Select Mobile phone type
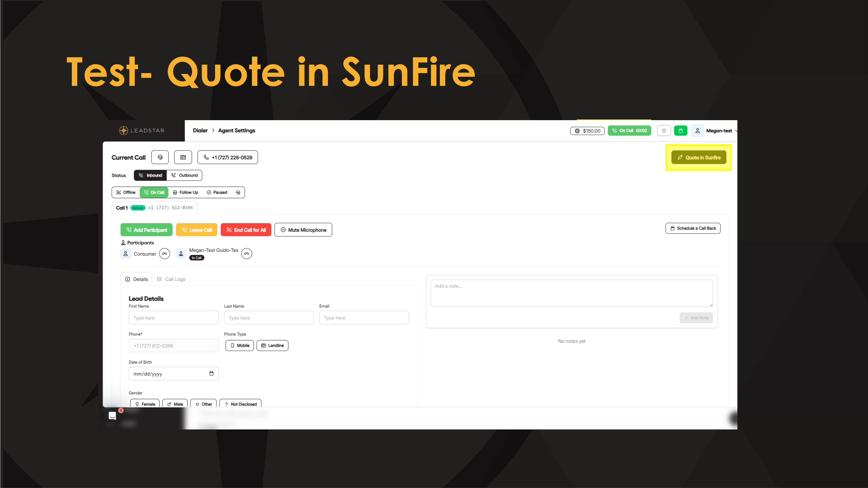 point(240,346)
